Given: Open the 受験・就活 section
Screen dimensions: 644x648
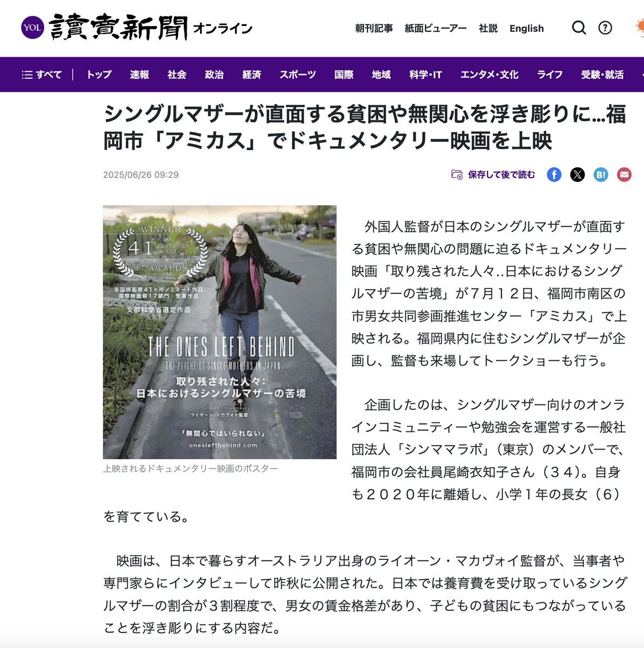Looking at the screenshot, I should click(x=602, y=75).
